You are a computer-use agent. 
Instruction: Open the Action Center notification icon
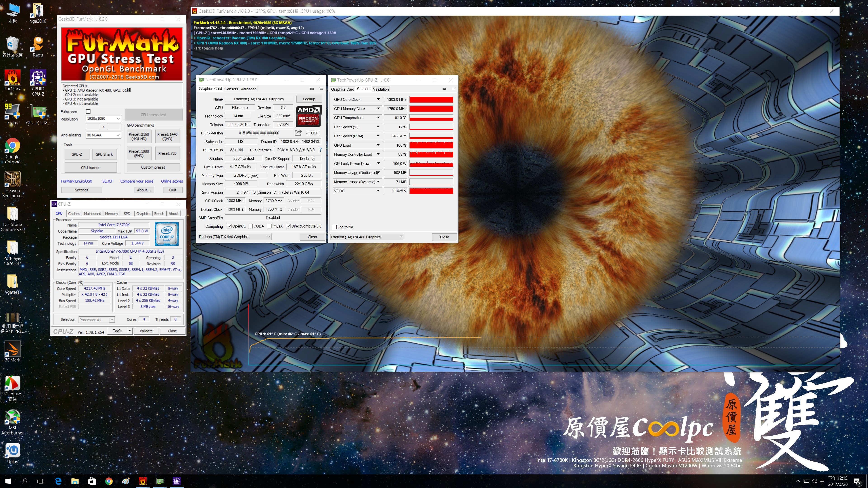coord(857,482)
